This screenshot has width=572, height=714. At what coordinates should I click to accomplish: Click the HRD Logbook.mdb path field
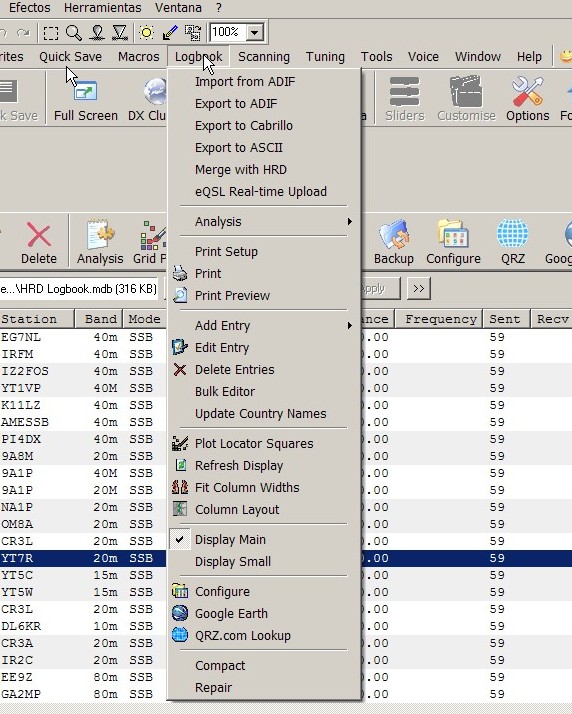(x=79, y=289)
